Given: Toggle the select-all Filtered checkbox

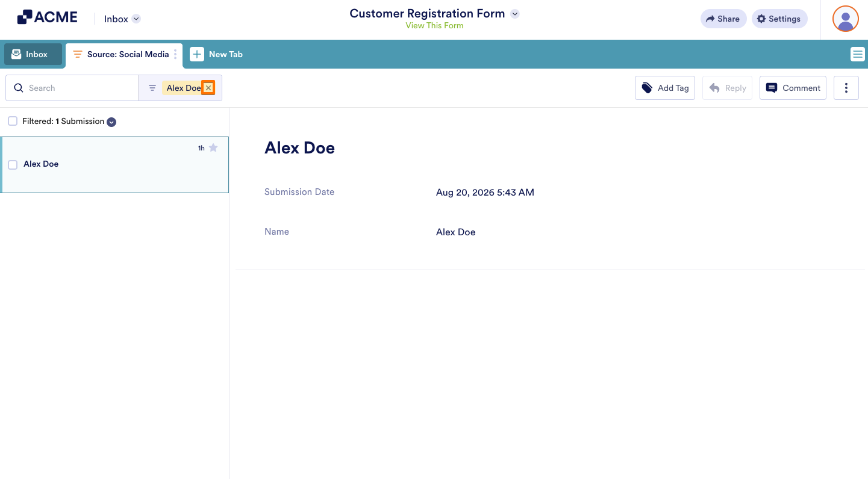Looking at the screenshot, I should point(13,121).
